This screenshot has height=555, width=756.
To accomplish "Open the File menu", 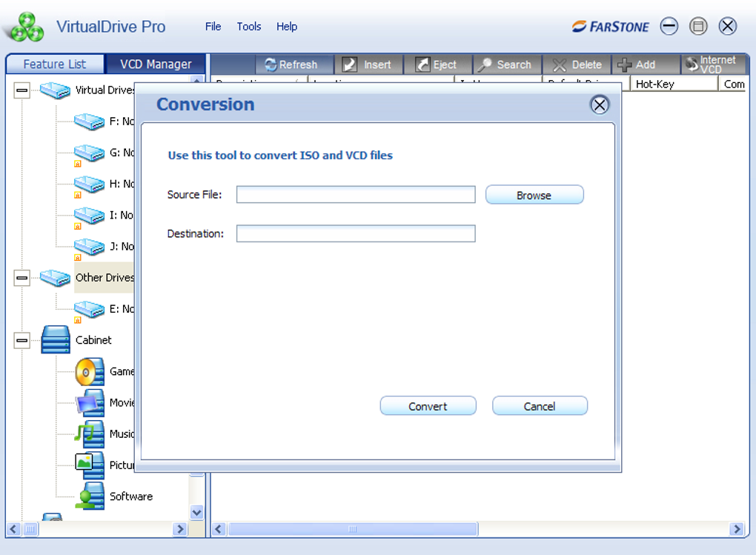I will (x=213, y=27).
